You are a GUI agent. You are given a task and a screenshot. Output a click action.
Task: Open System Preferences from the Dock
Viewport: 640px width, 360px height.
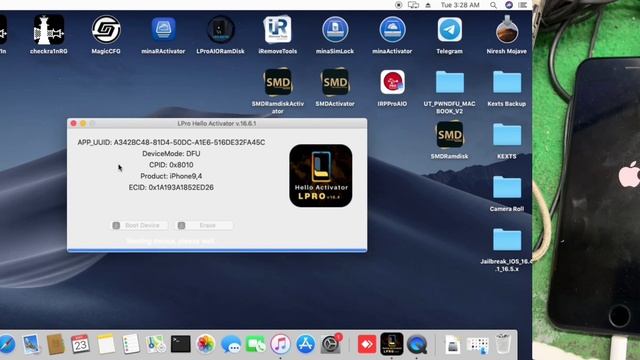330,345
